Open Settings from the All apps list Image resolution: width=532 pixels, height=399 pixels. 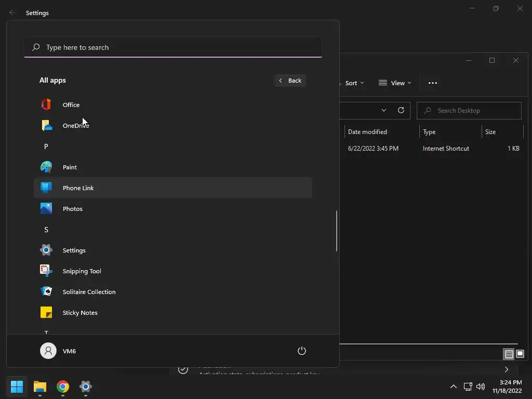click(172, 250)
